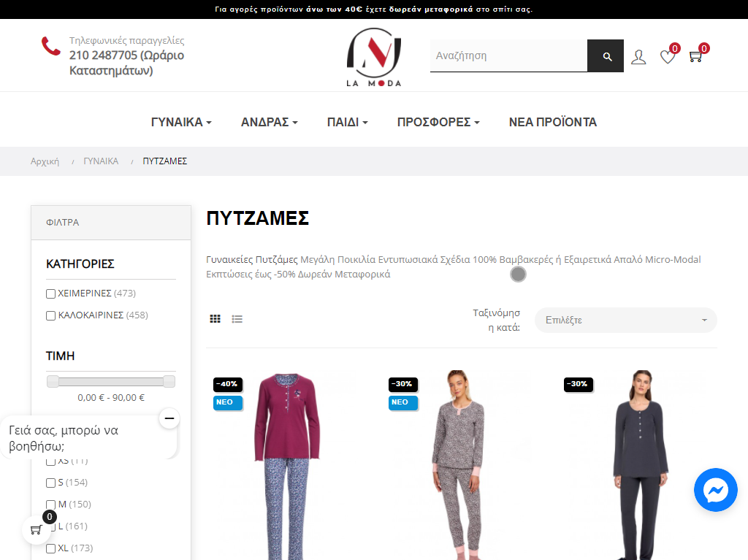
Task: Click the search magnifier button
Action: click(x=606, y=56)
